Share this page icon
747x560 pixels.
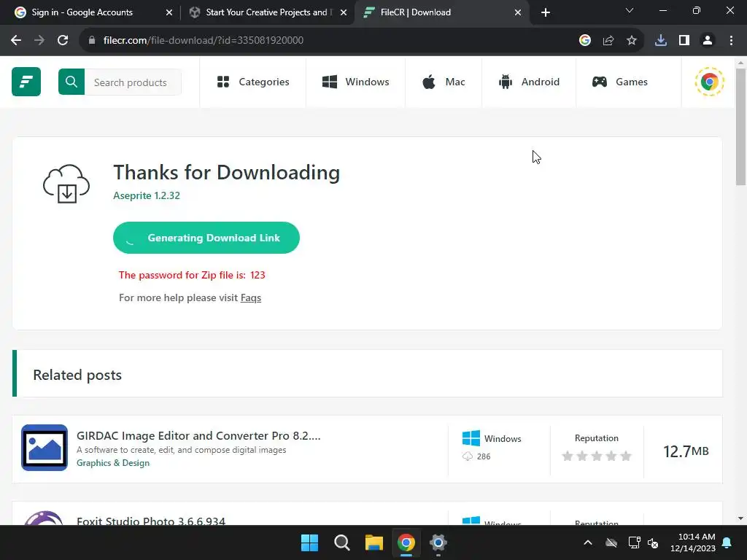click(x=608, y=40)
